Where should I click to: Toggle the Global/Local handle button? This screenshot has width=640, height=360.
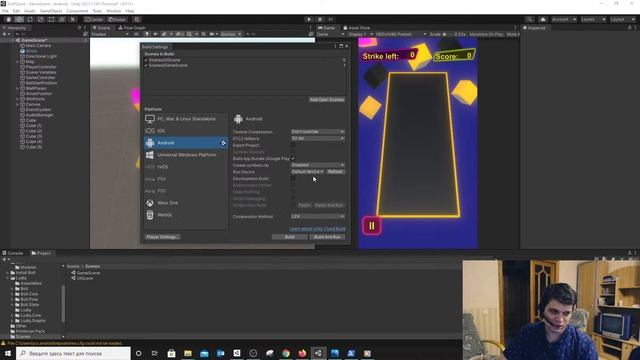tap(117, 19)
